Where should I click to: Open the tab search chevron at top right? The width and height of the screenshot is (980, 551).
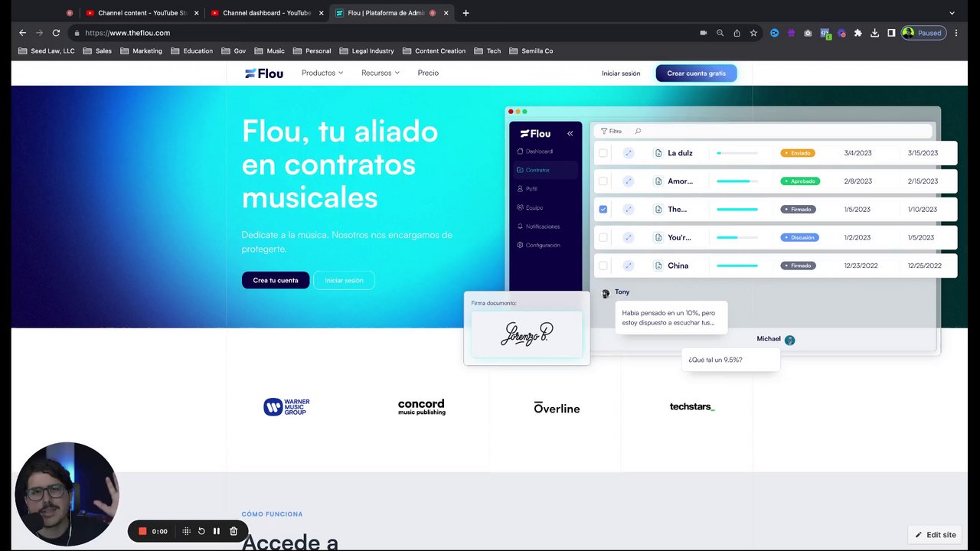point(952,13)
